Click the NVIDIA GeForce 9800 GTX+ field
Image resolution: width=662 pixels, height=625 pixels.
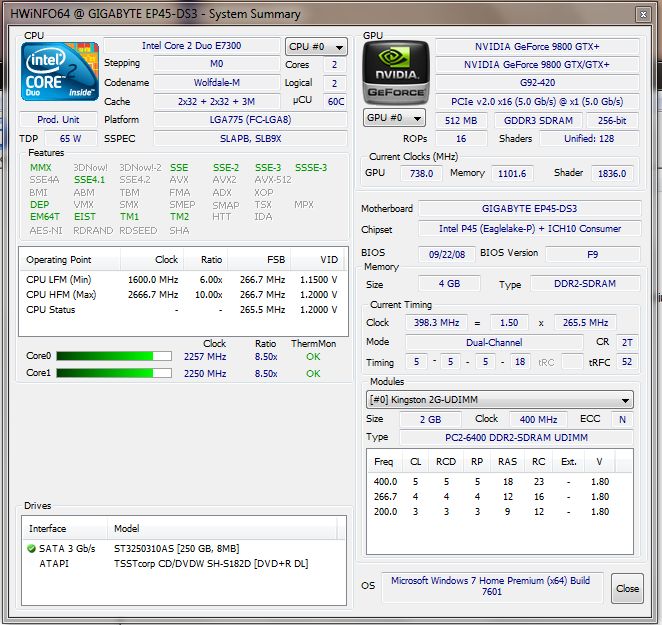pyautogui.click(x=537, y=46)
